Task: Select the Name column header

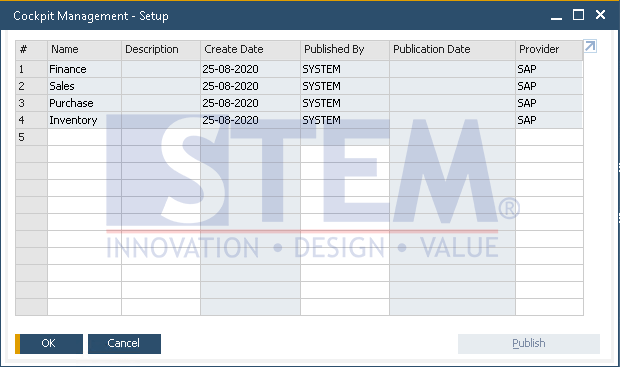Action: [84, 50]
